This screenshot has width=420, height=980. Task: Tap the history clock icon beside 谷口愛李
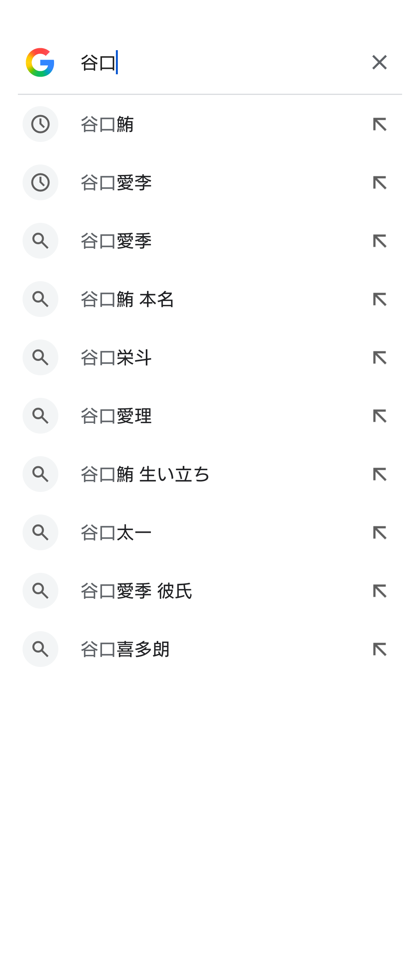(x=40, y=182)
